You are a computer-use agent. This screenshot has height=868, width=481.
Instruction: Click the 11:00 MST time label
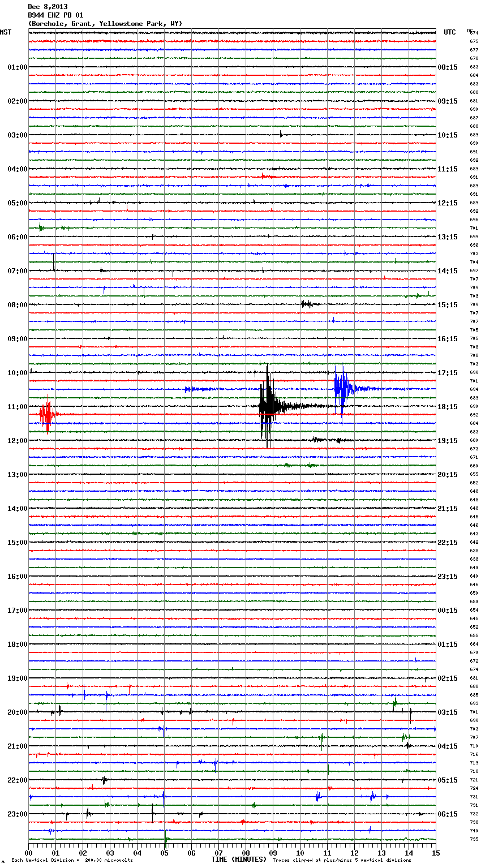click(18, 407)
